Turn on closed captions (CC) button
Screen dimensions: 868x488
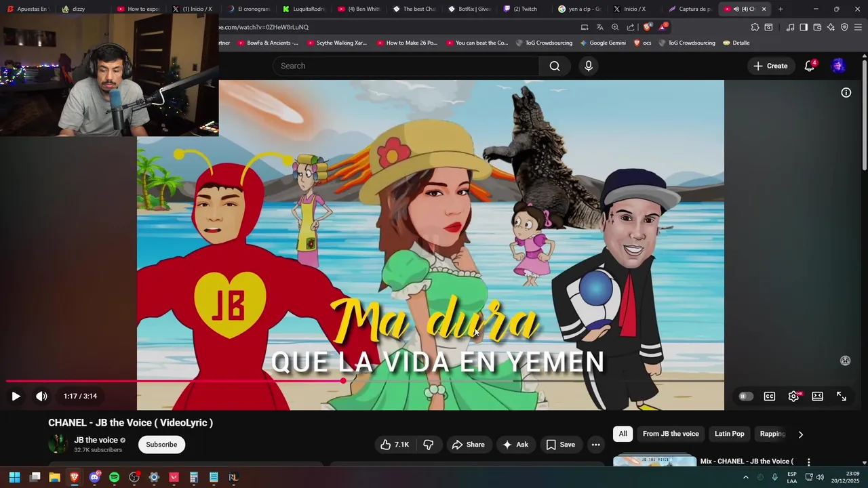770,396
